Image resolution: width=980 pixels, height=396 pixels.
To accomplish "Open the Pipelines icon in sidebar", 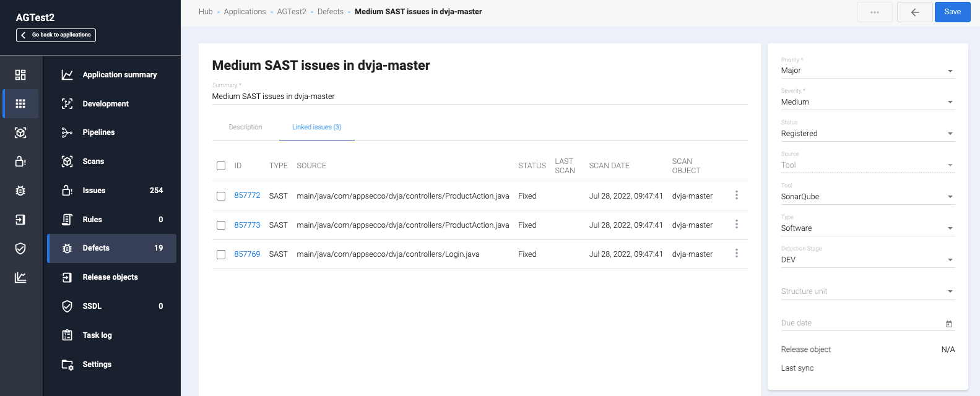I will pos(67,132).
